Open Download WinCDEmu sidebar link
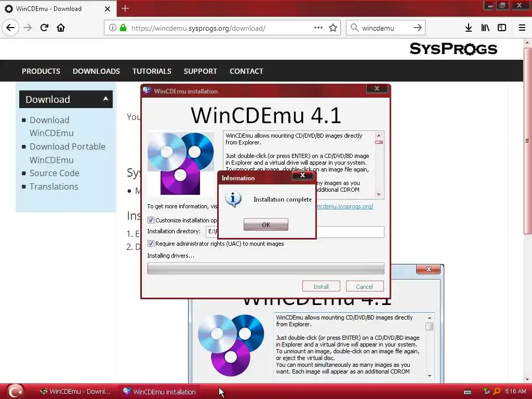The image size is (532, 399). point(51,126)
